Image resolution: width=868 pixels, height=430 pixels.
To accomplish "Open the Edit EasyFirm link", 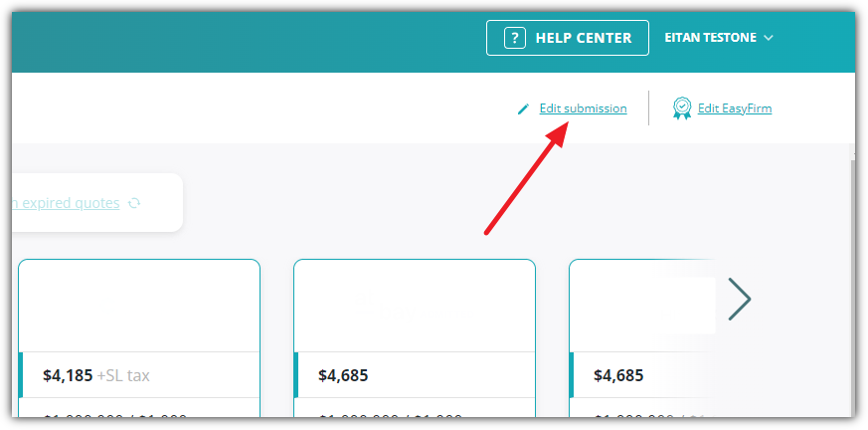I will 735,108.
